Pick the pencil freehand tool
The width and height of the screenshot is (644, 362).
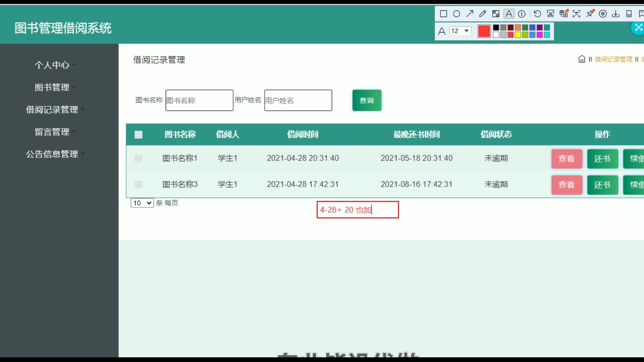[x=483, y=14]
